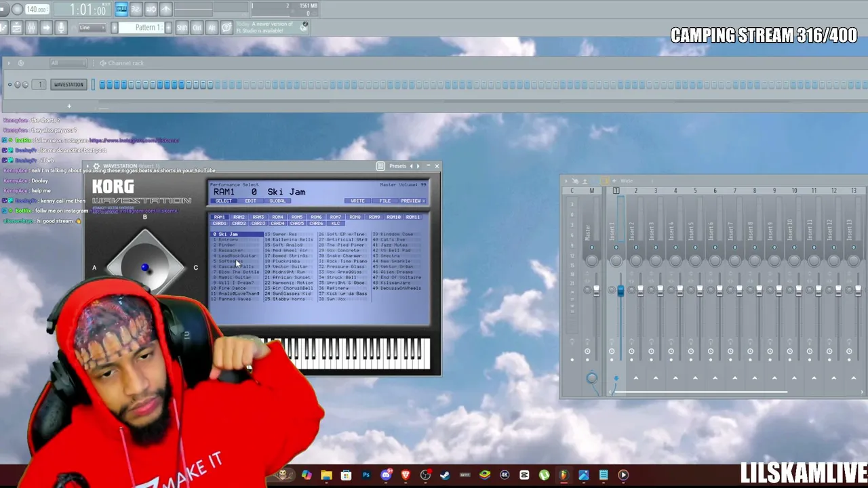Toggle the Insert 2 mixer track mute LED
The image size is (868, 488).
635,247
